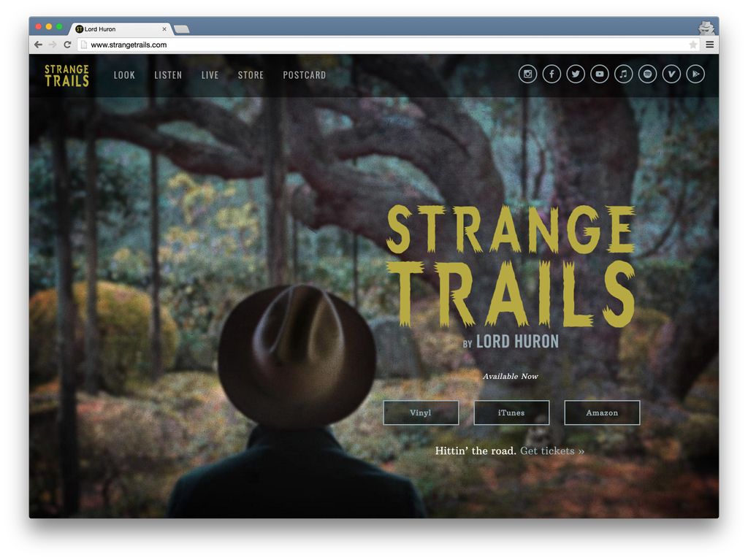Click the iTunes purchase button
This screenshot has width=748, height=560.
[511, 413]
